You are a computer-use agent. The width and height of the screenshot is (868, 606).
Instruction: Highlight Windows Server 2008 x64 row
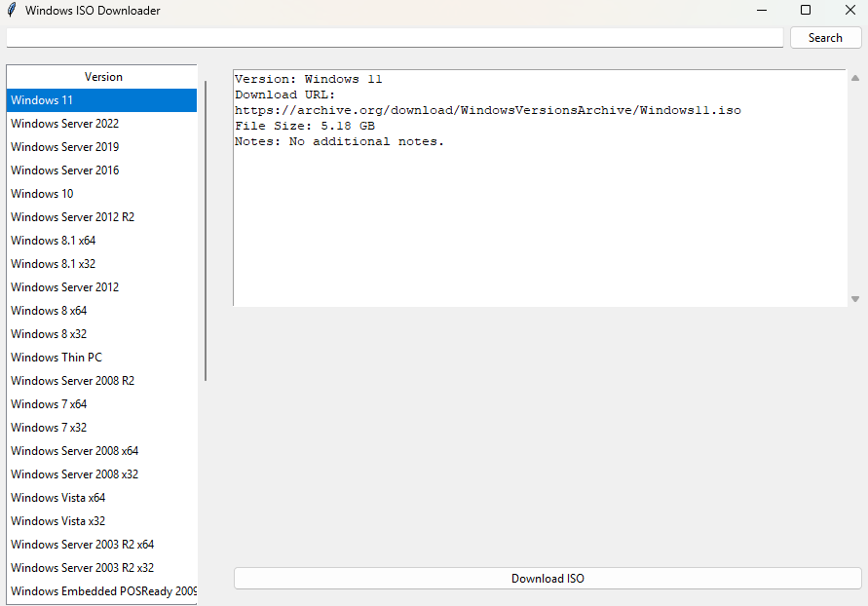(102, 450)
